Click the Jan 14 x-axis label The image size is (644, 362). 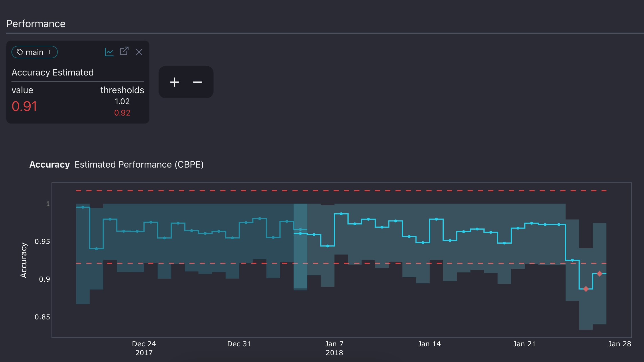[429, 344]
